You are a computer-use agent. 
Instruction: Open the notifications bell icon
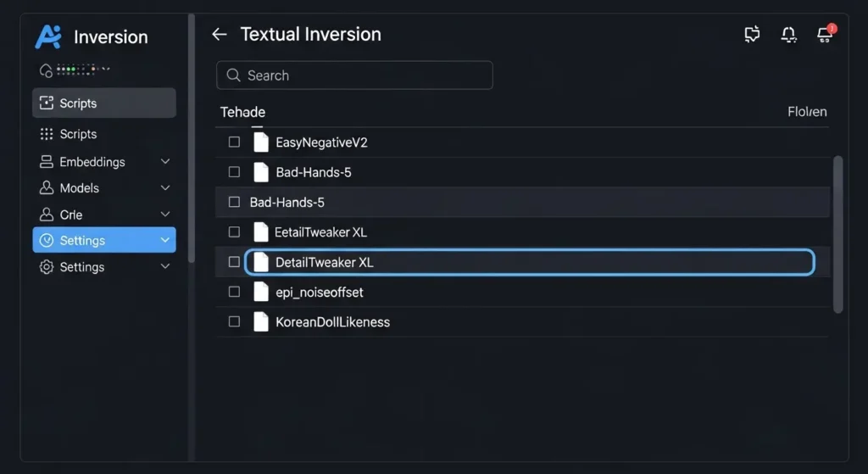click(x=788, y=35)
